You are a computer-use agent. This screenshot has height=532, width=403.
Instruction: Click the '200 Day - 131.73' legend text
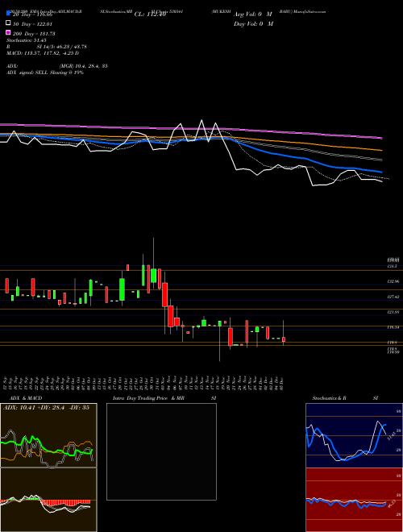click(x=35, y=34)
